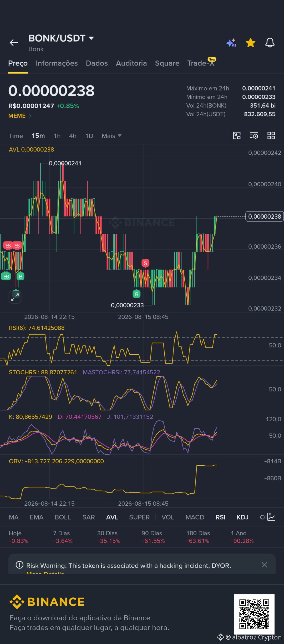Viewport: 284px width, 644px height.
Task: Tap the Máximo em 24h value
Action: [259, 88]
